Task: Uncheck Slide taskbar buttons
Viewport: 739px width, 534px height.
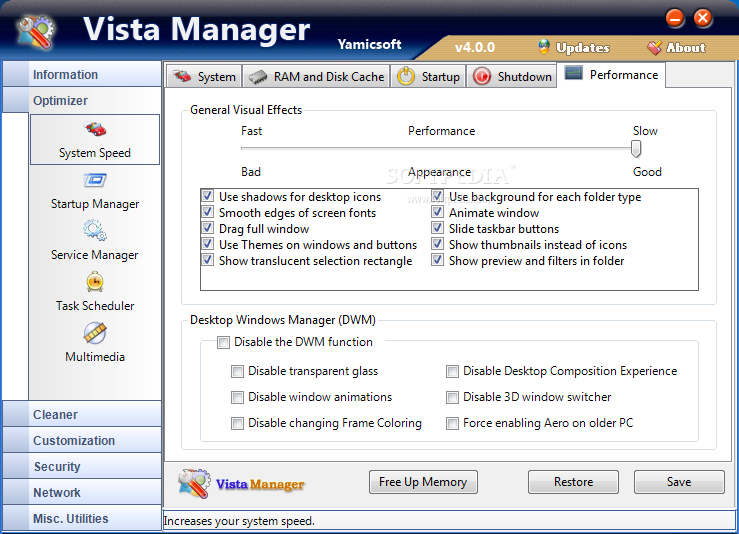Action: click(437, 228)
